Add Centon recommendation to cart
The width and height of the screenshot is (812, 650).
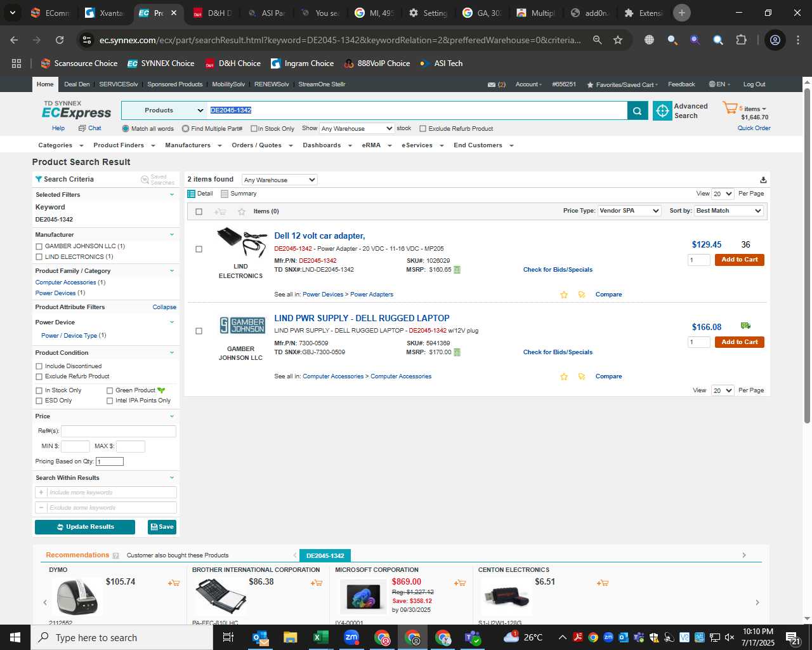[603, 583]
